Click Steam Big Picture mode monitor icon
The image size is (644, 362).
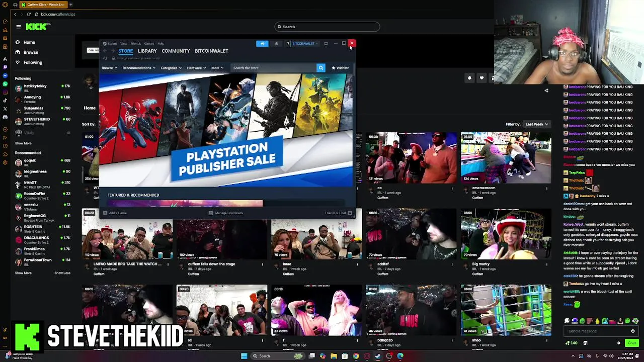[326, 44]
